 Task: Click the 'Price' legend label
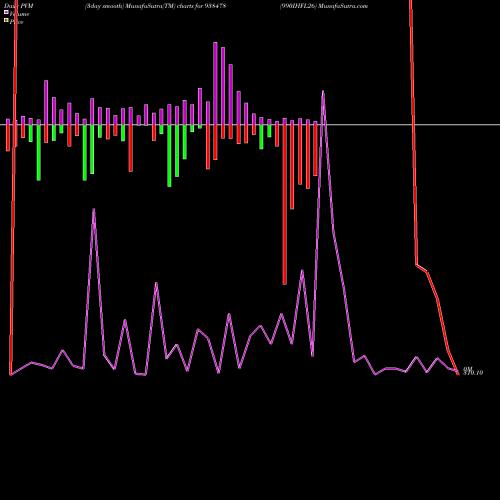point(16,22)
